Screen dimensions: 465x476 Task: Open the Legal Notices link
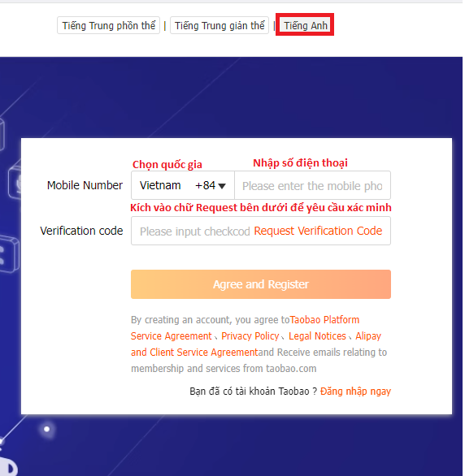[x=317, y=336]
